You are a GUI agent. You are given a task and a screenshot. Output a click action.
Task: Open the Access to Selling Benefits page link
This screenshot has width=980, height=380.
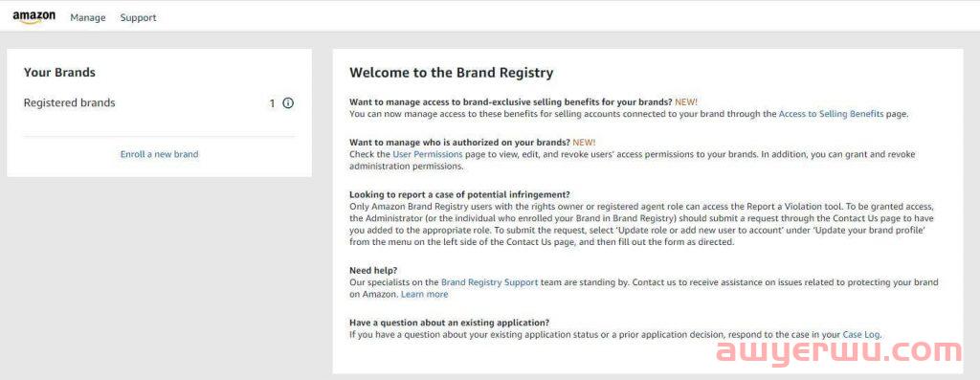pos(832,114)
